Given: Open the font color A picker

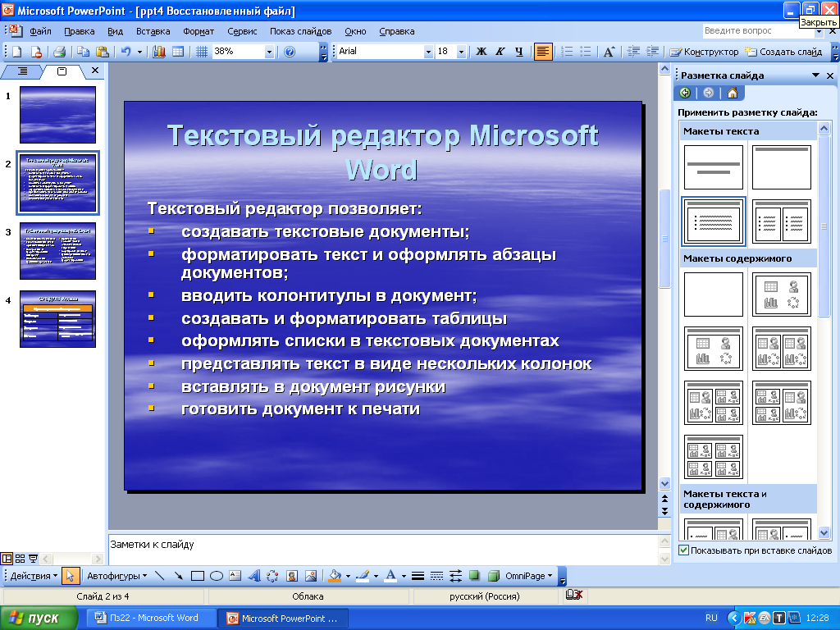Looking at the screenshot, I should point(390,576).
